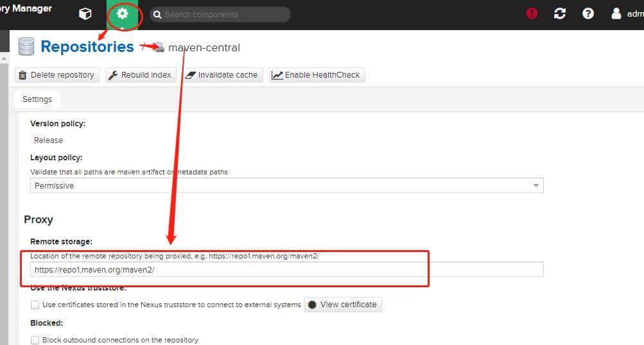This screenshot has height=345, width=644.
Task: Click the maven-central breadcrumb text
Action: (x=204, y=47)
